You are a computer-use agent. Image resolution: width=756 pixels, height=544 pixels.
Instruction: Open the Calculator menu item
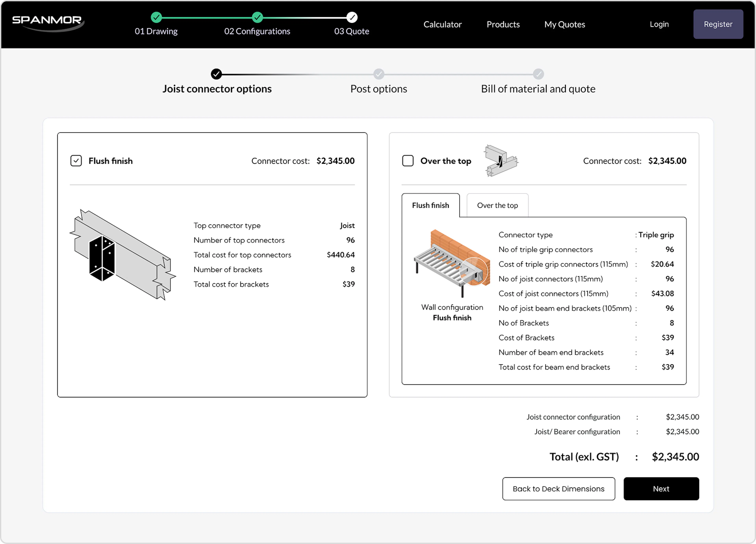click(x=442, y=24)
